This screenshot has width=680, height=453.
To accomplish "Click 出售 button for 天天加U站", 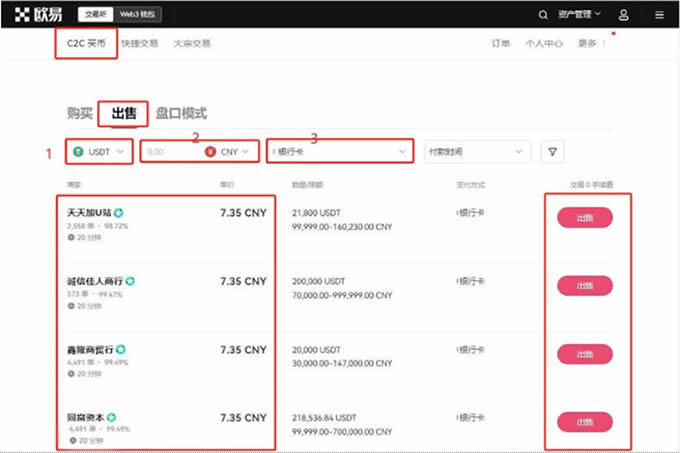I will 585,218.
